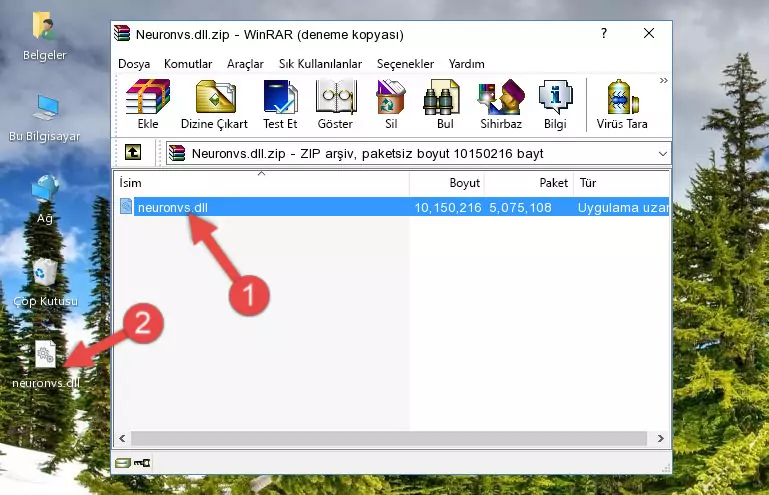Click the 5,075,108 packed size value
This screenshot has height=495, width=769.
(520, 208)
